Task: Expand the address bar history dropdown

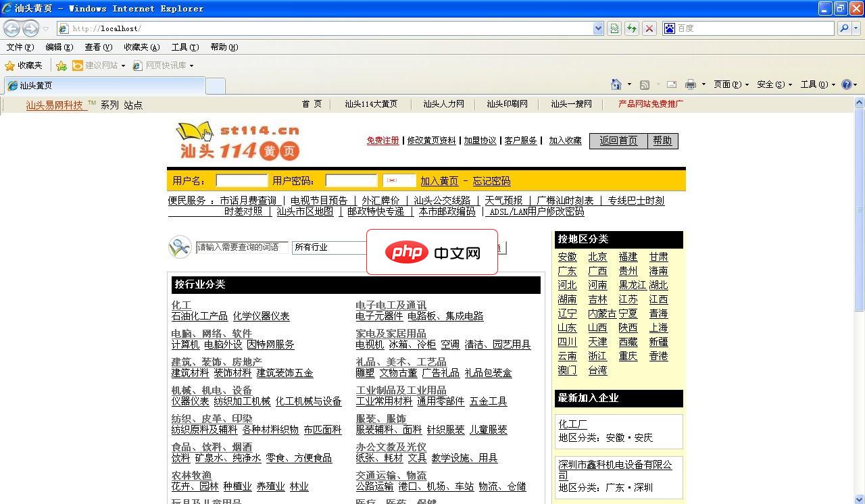Action: click(597, 28)
